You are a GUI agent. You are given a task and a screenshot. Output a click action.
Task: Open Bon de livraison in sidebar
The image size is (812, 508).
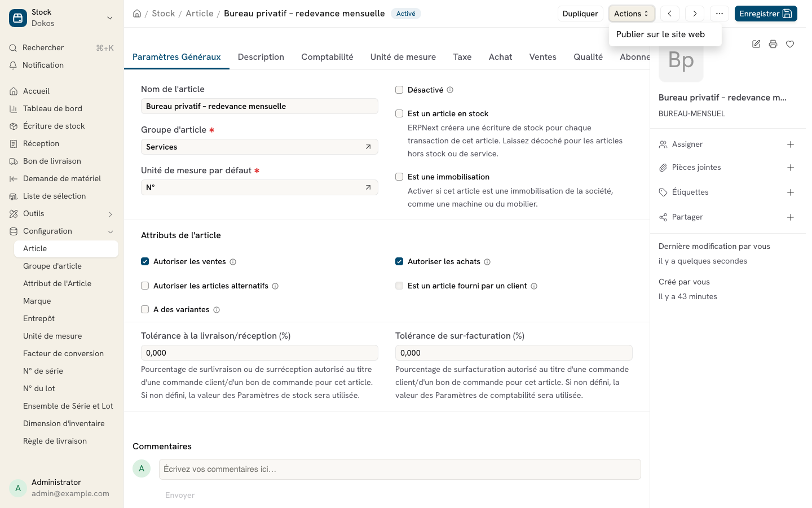62,161
